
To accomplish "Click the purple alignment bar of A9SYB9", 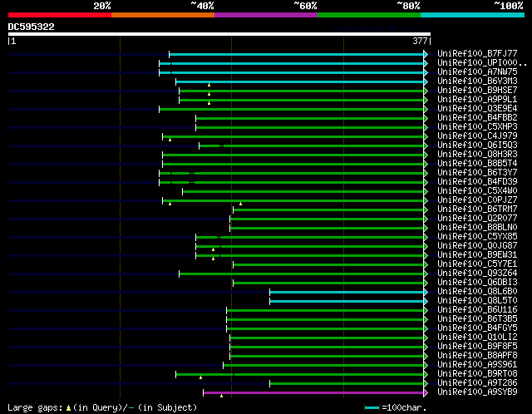I will pyautogui.click(x=313, y=393).
